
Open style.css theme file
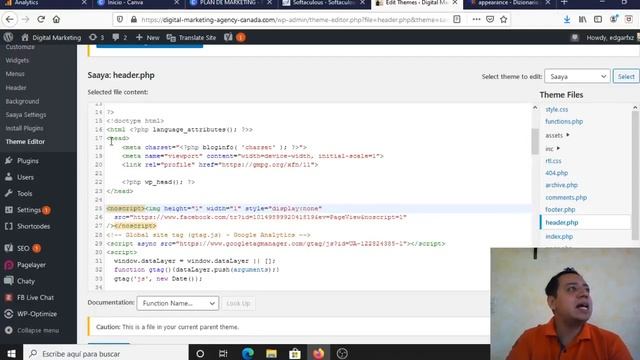pyautogui.click(x=556, y=109)
